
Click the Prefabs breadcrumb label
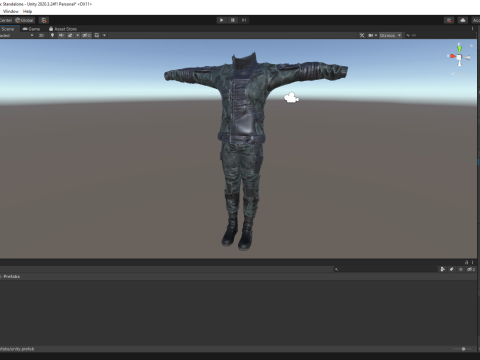pyautogui.click(x=12, y=277)
